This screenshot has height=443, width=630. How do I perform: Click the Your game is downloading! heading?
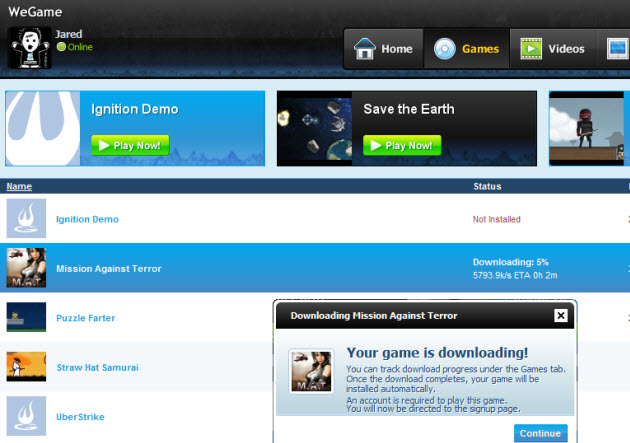(437, 353)
